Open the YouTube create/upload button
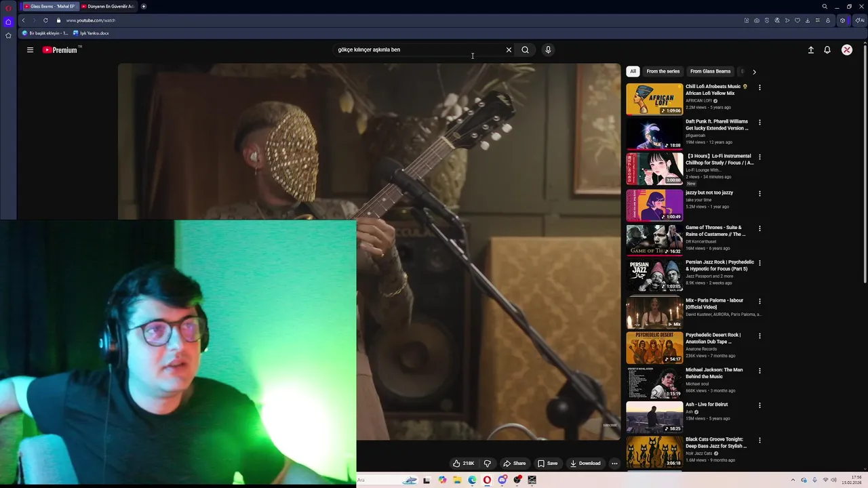 (x=810, y=49)
